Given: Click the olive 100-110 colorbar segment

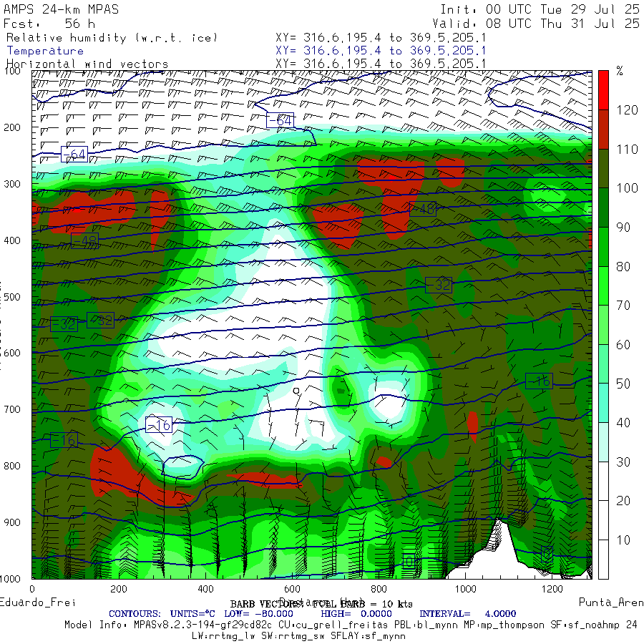Looking at the screenshot, I should coord(603,168).
